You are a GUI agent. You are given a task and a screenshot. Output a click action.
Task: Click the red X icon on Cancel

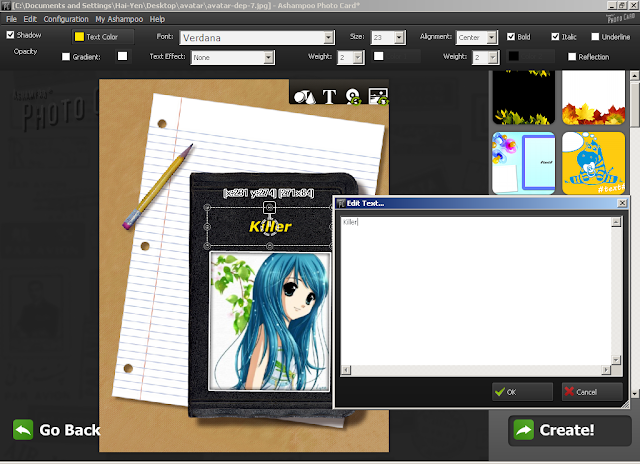coord(569,391)
